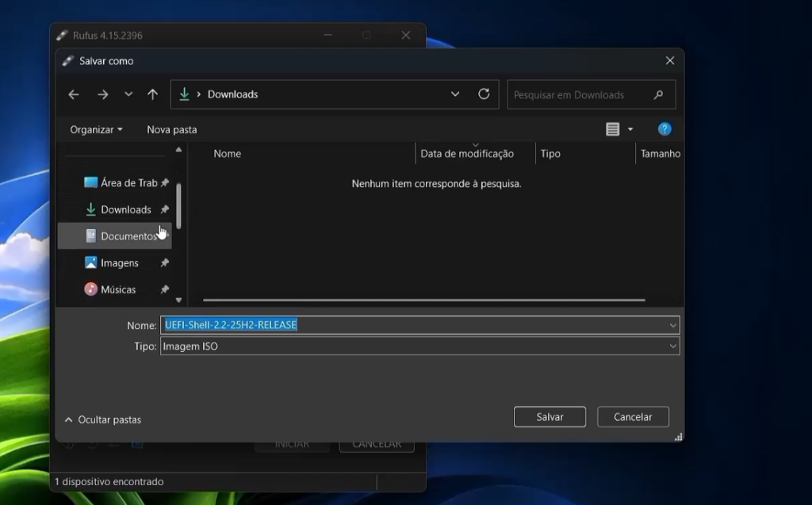Click the pin icon next to Músicas
Viewport: 812px width, 505px height.
tap(165, 289)
